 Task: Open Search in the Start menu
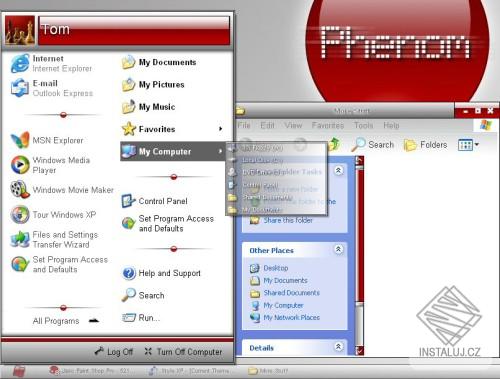[x=143, y=295]
